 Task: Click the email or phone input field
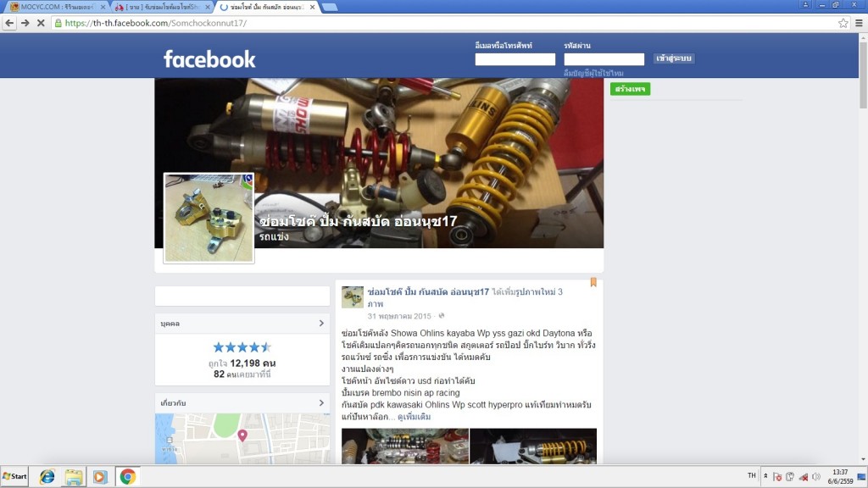click(515, 59)
